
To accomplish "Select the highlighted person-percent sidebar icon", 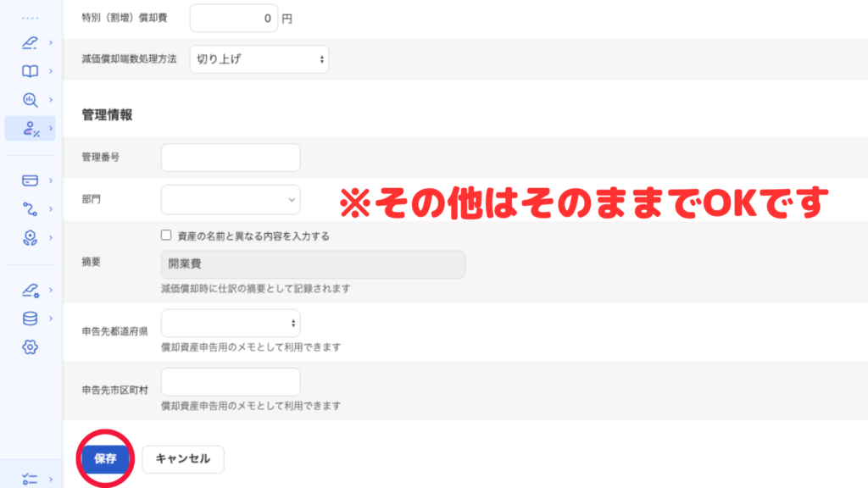I will coord(31,129).
